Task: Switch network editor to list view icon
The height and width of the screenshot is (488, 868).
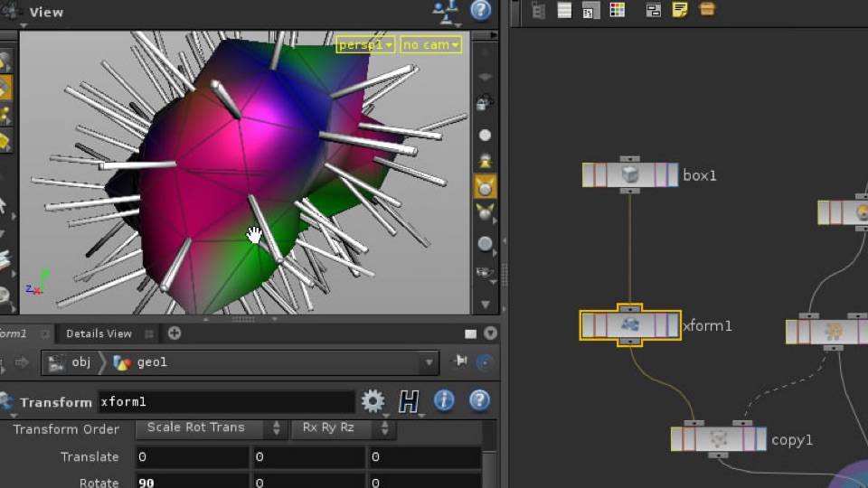Action: click(565, 10)
